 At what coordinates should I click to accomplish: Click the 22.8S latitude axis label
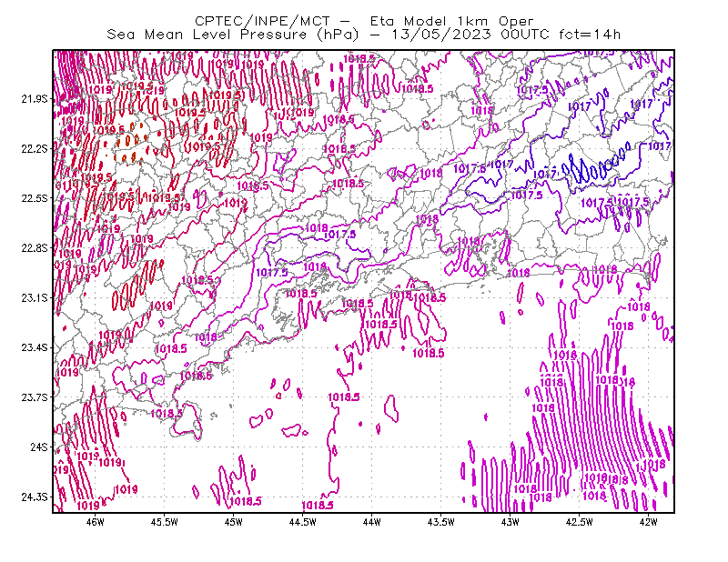pyautogui.click(x=35, y=248)
